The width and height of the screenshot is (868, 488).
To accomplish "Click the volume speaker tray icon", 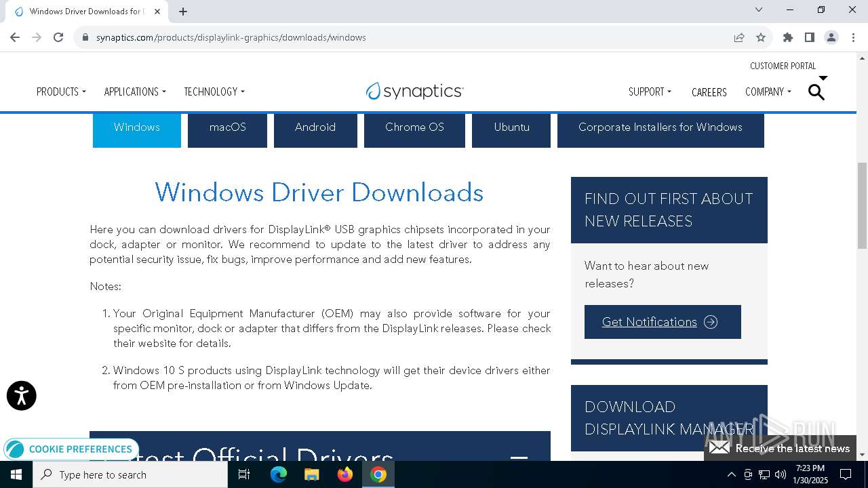I will (781, 474).
